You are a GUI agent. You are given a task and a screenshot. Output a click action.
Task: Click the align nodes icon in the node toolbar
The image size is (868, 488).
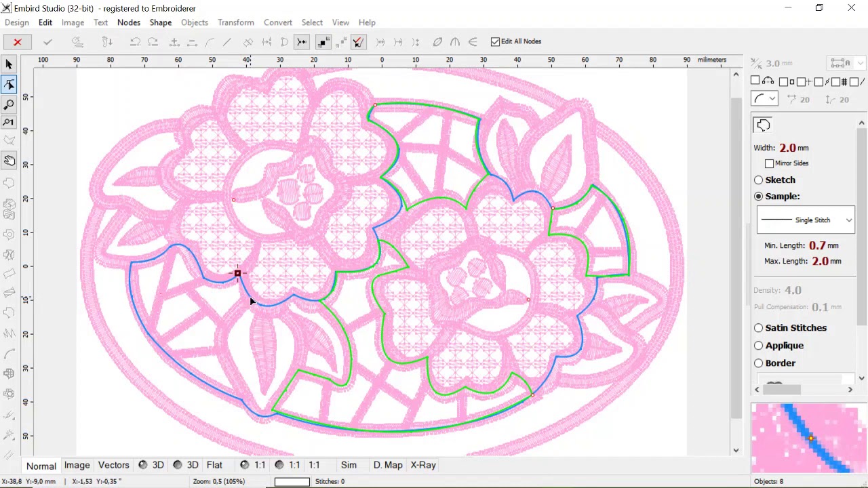[267, 42]
